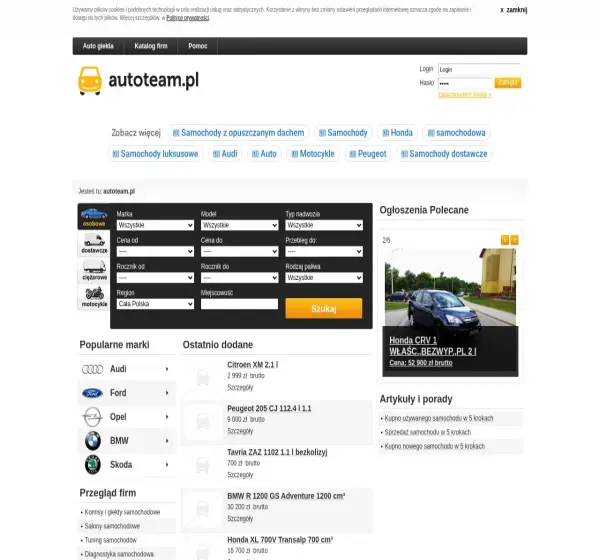Go to next featured ad arrow
The width and height of the screenshot is (600, 560).
(514, 240)
